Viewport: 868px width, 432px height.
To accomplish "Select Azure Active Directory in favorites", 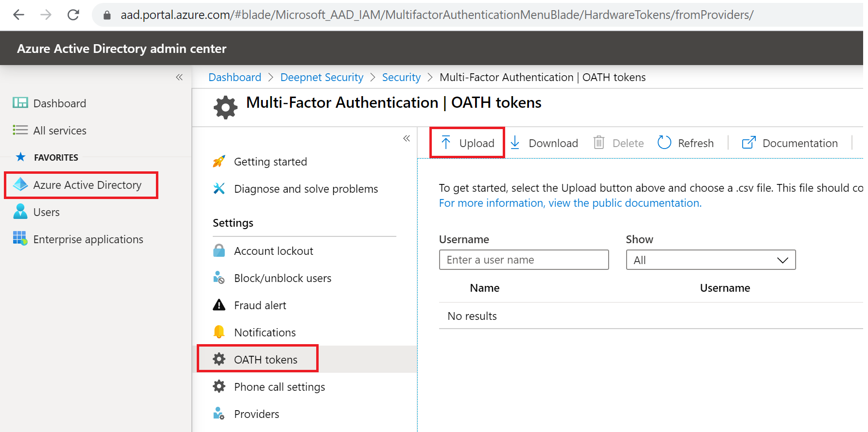I will tap(87, 185).
